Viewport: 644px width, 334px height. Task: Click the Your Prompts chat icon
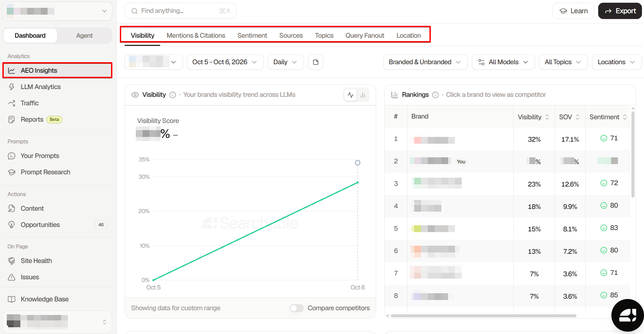pyautogui.click(x=12, y=156)
